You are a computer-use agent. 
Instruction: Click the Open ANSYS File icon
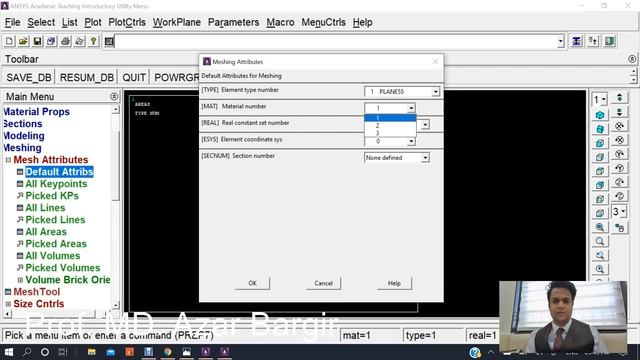pos(23,41)
